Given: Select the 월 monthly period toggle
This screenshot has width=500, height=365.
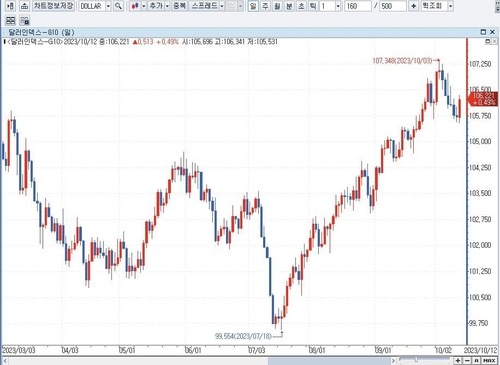Looking at the screenshot, I should click(x=277, y=6).
